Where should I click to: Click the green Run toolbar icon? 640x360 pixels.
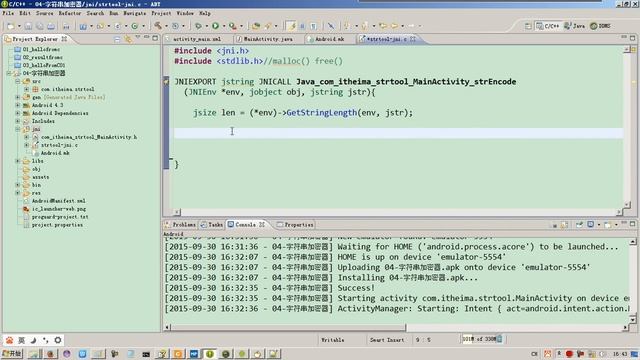215,26
